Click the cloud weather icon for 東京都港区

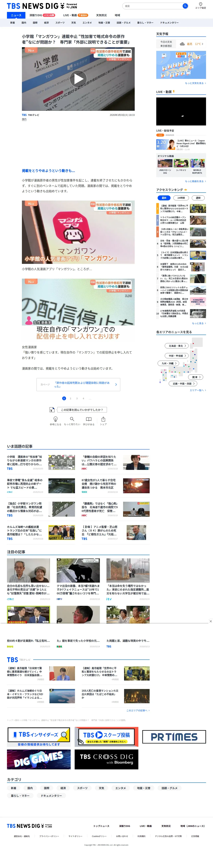click(182, 44)
